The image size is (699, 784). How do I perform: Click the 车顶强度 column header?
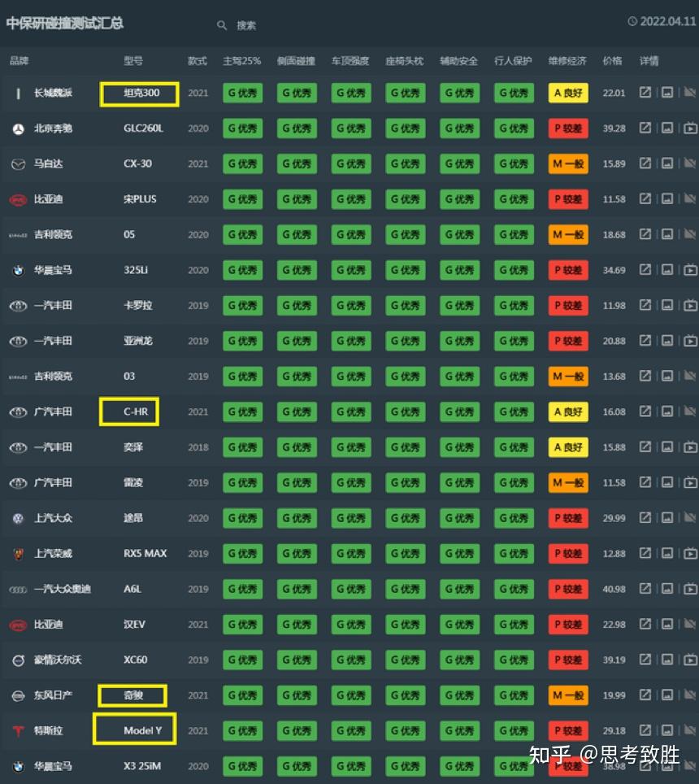[350, 61]
